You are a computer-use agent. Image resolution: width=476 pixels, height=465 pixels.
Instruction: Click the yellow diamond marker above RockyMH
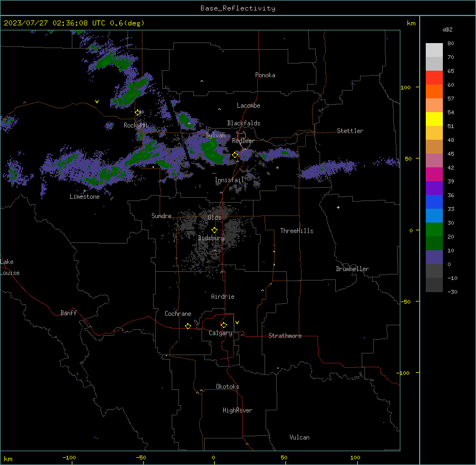point(138,113)
